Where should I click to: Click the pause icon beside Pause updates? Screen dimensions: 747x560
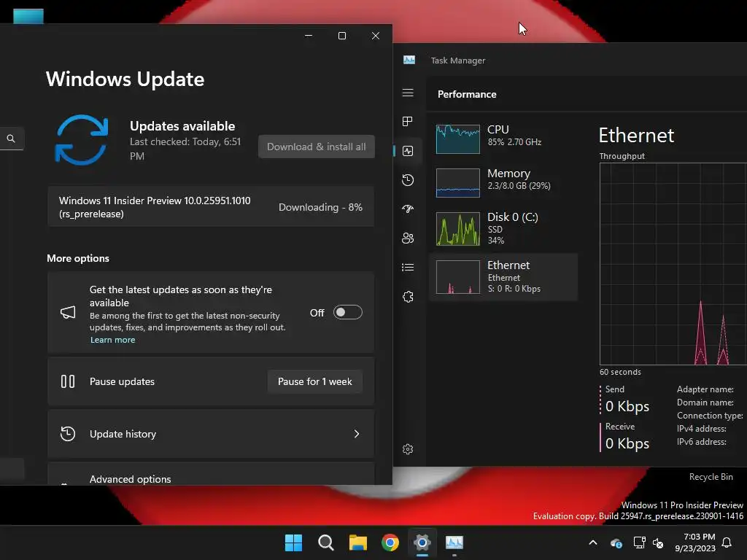point(68,381)
